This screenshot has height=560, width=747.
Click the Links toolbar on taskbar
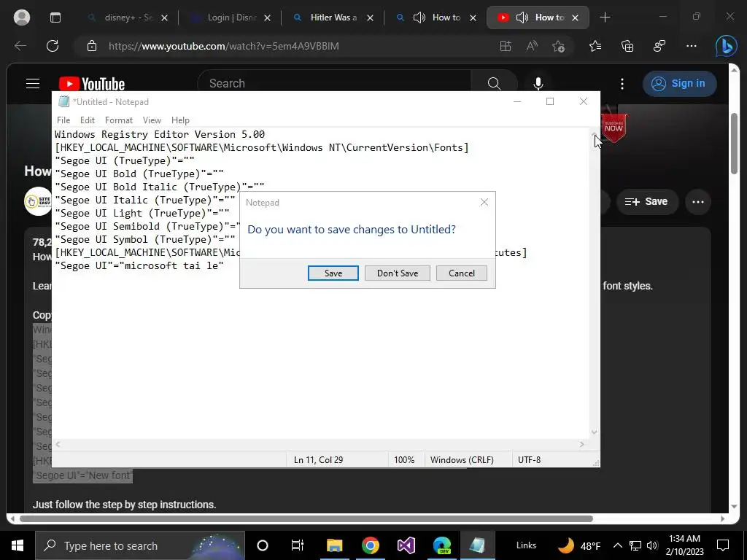526,545
